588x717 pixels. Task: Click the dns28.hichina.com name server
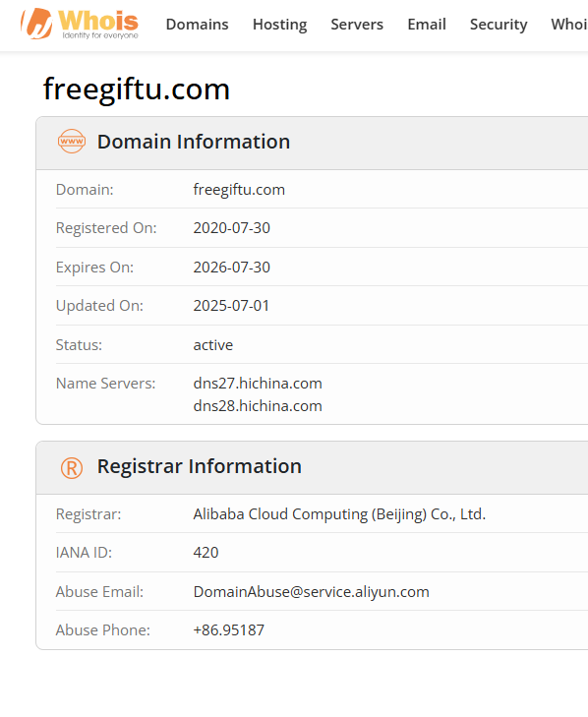258,406
